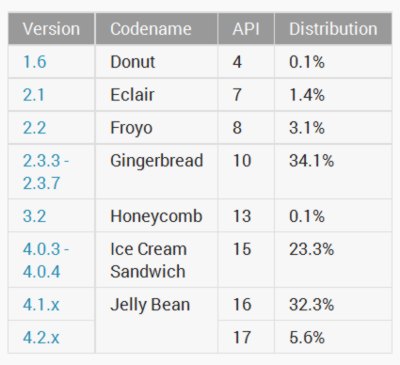
Task: Select the Jelly Bean codename cell
Action: click(157, 321)
